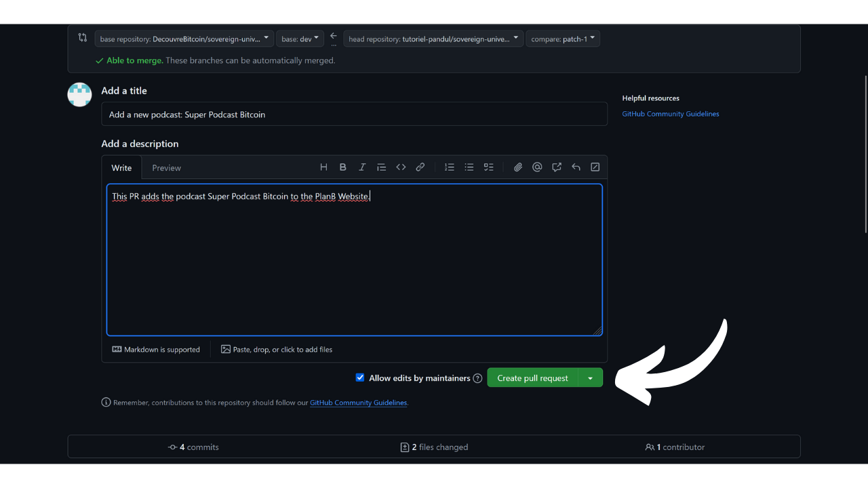Add a hyperlink using the chain icon
Viewport: 868px width, 488px height.
420,167
